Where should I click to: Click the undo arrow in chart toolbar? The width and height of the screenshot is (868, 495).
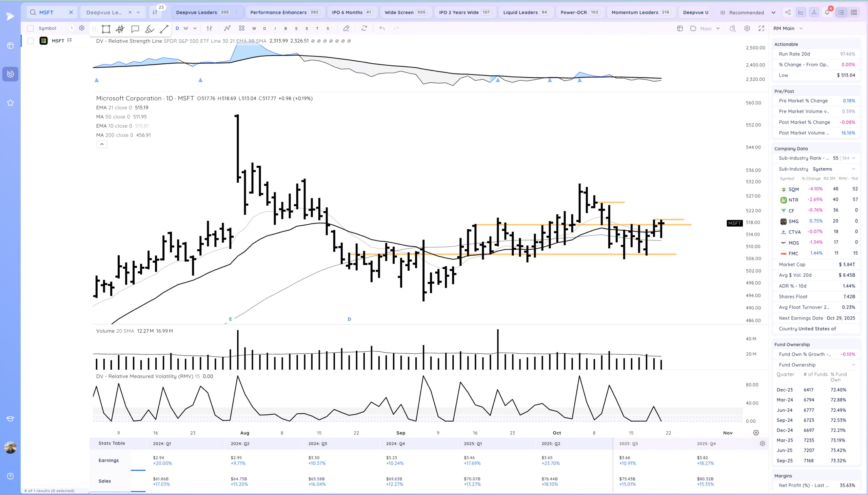[382, 28]
